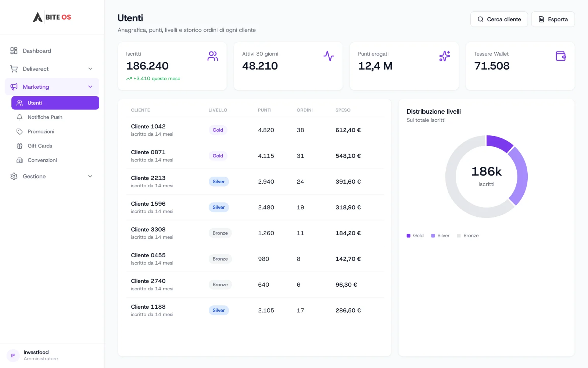
Task: Click the Gold badge for Cliente 1042
Action: (218, 130)
